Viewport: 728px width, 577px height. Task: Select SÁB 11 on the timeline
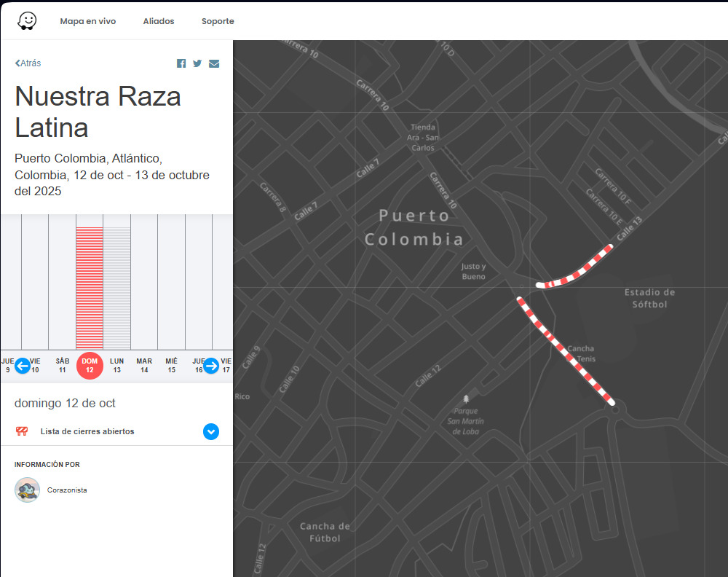point(63,365)
